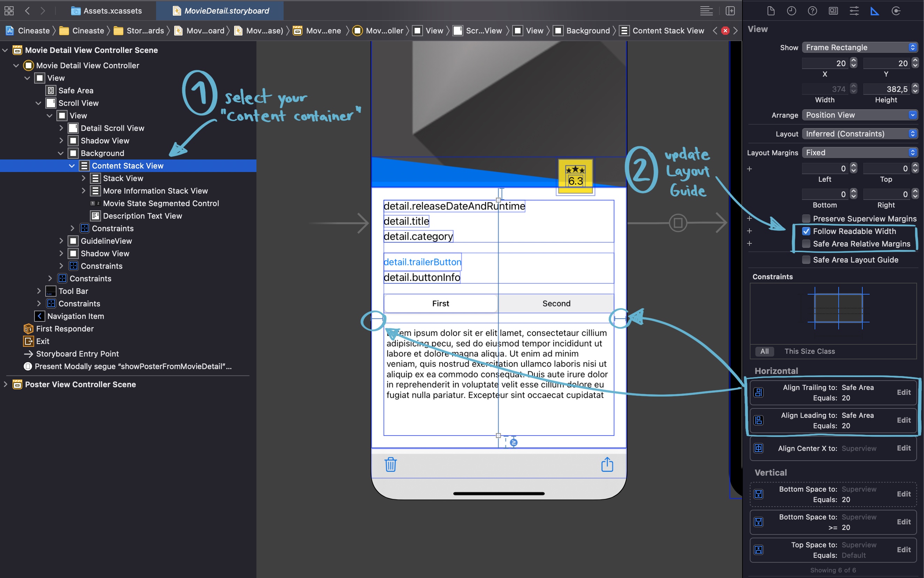Select the delete toolbar icon in canvas
Image resolution: width=924 pixels, height=578 pixels.
390,464
